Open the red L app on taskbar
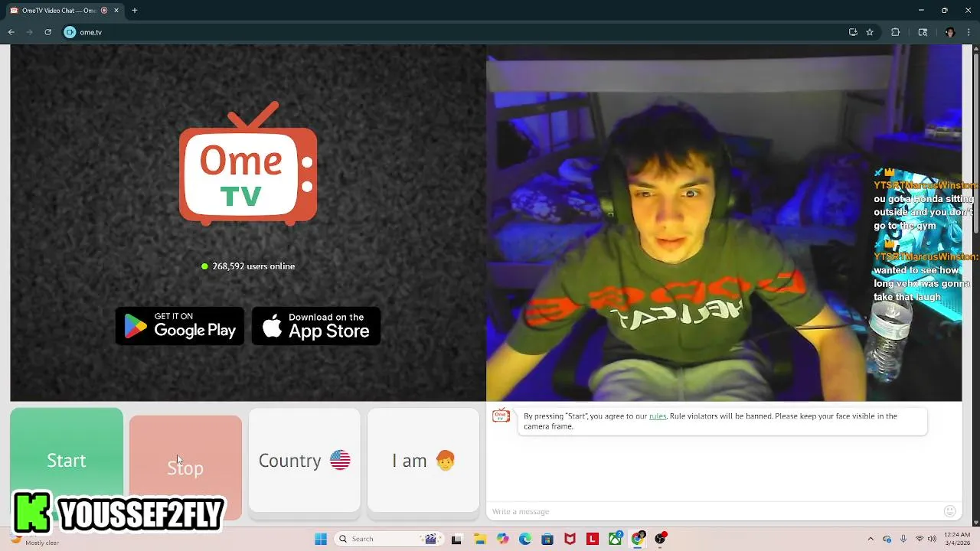Screen dimensions: 980x551 [593, 539]
